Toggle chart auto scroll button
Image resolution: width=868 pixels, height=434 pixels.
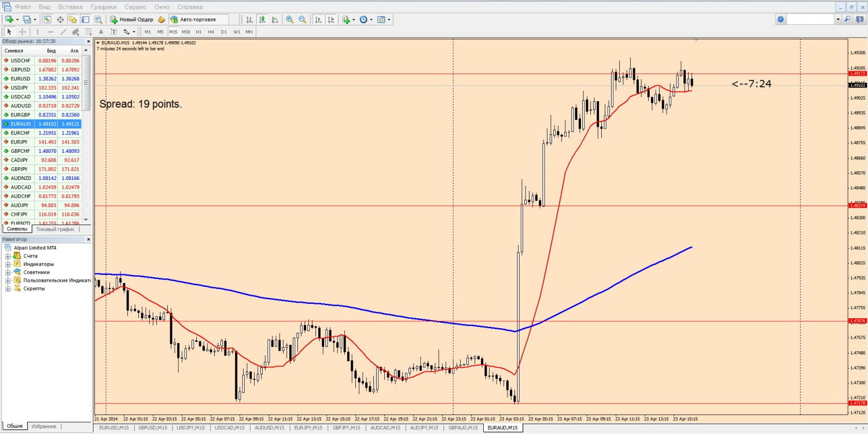(318, 20)
